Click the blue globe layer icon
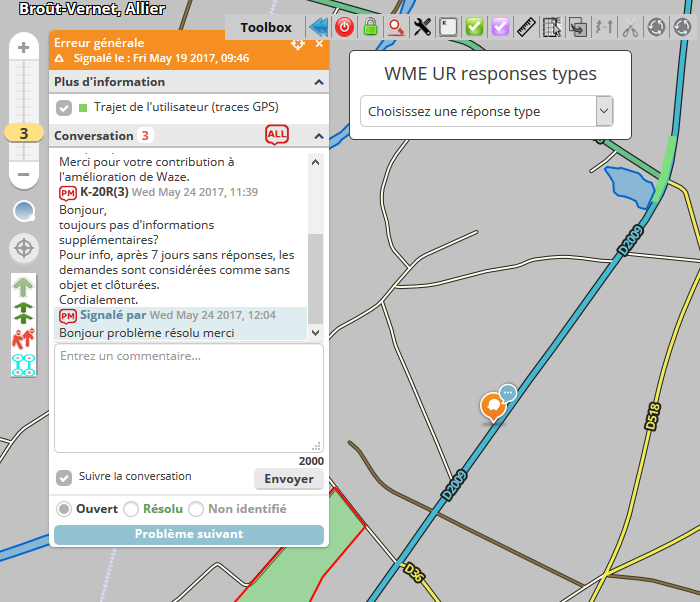The height and width of the screenshot is (602, 700). pyautogui.click(x=24, y=211)
